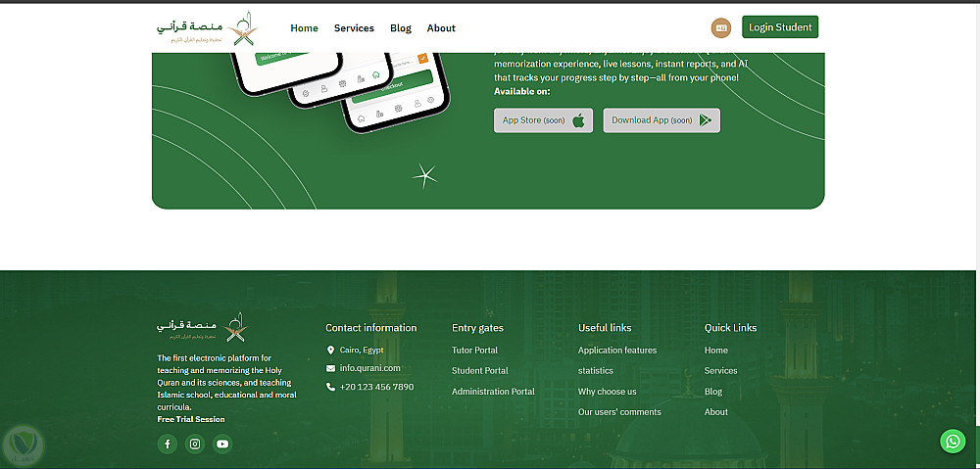The width and height of the screenshot is (980, 469).
Task: Open the WhatsApp chat floating button
Action: pyautogui.click(x=953, y=442)
